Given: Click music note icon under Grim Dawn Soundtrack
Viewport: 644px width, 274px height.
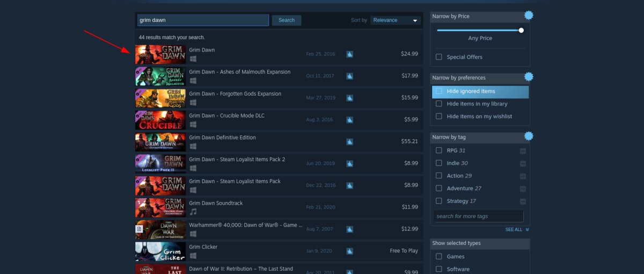Looking at the screenshot, I should (193, 212).
